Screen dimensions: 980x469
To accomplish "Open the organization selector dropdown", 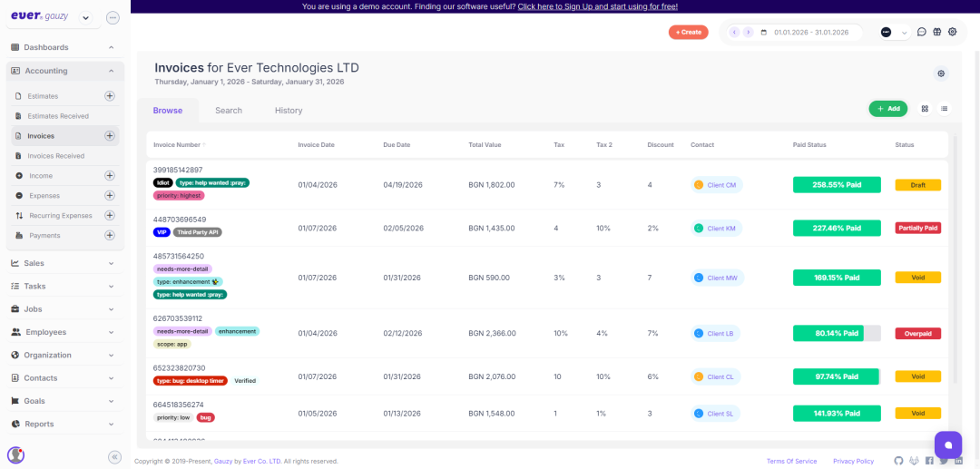I will (x=893, y=33).
